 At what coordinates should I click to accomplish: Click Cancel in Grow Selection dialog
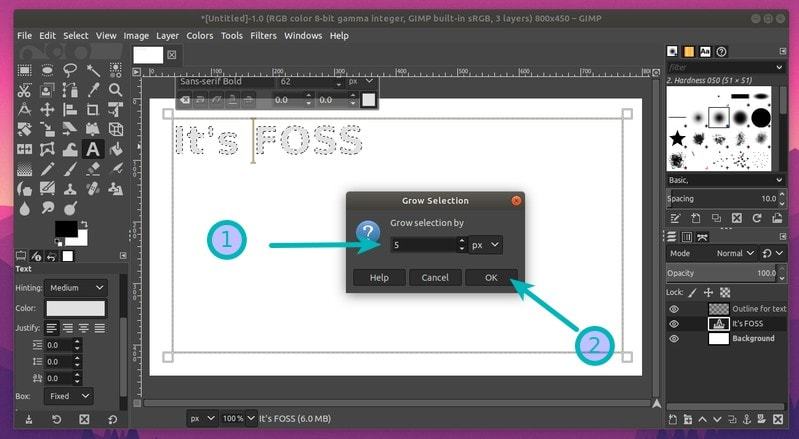(x=435, y=277)
